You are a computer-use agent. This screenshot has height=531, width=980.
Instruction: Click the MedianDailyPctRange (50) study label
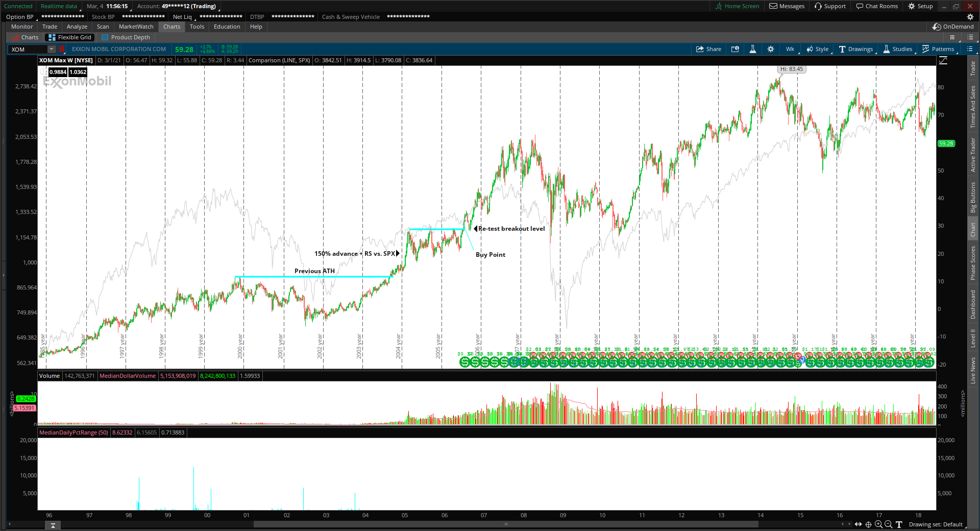[x=73, y=432]
